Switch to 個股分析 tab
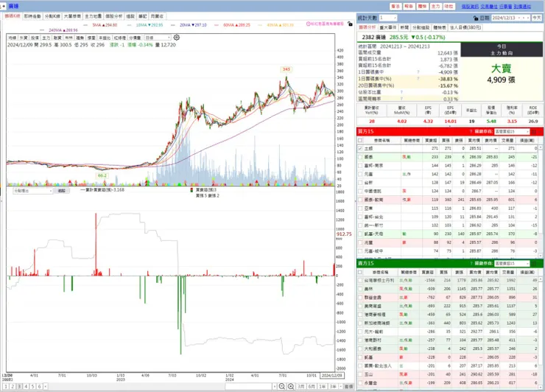 [114, 16]
